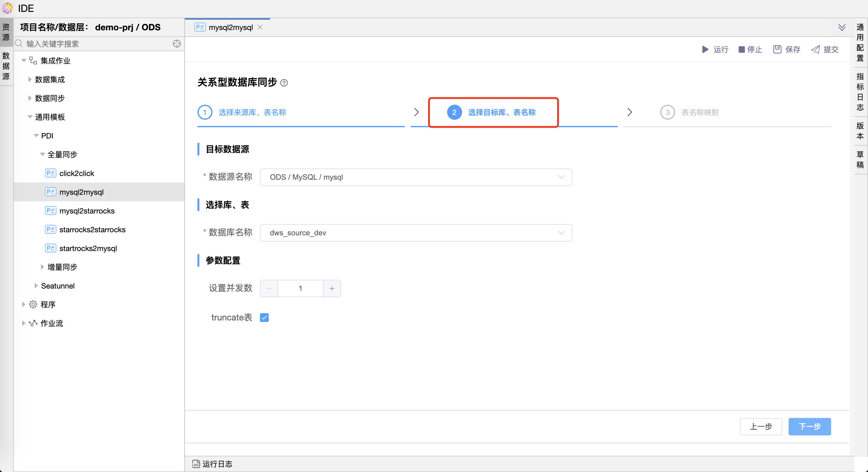868x472 pixels.
Task: Toggle the truncate表 checkbox
Action: coord(265,318)
